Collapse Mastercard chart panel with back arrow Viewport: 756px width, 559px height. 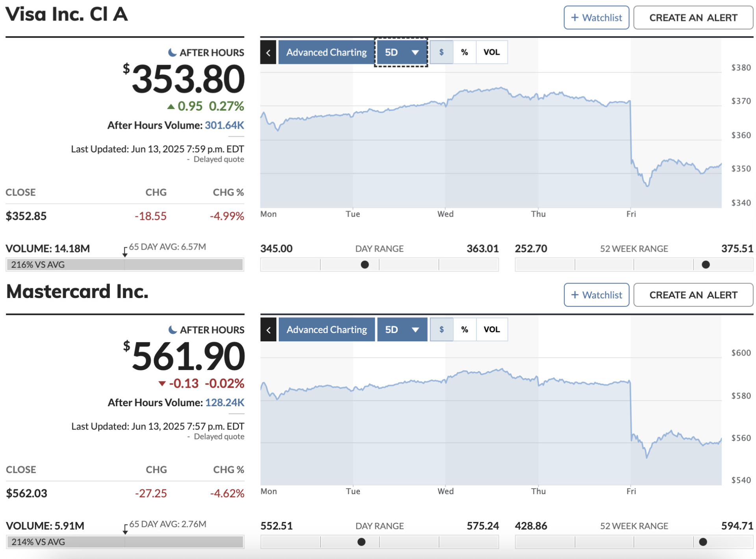268,329
